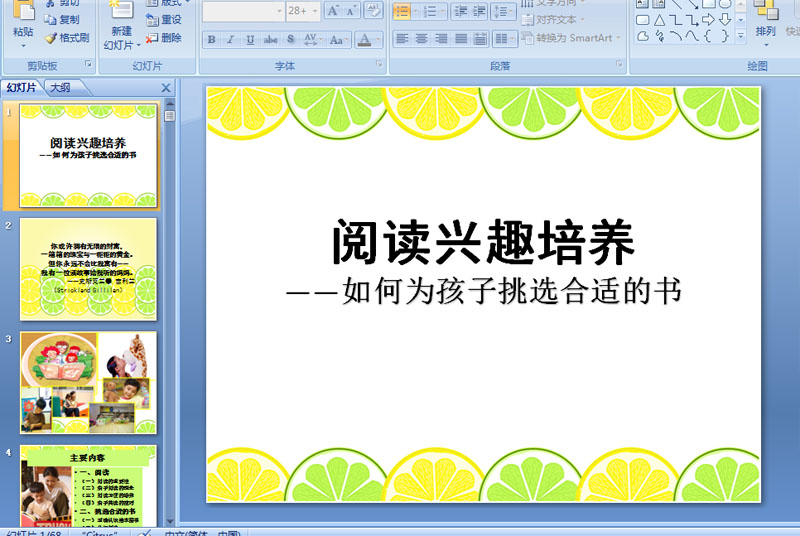Click Convert to SmartArt (转换为 SmartArt)
The image size is (800, 536).
point(571,38)
